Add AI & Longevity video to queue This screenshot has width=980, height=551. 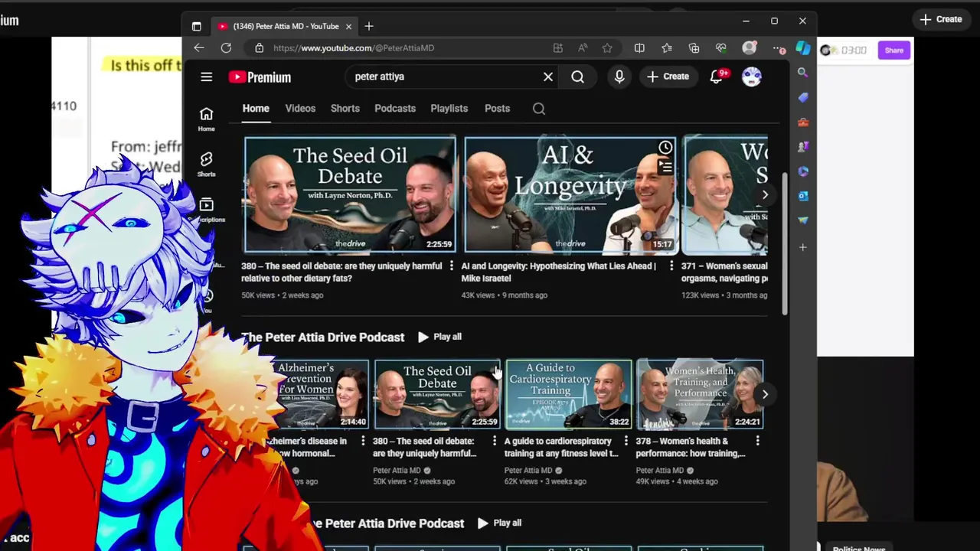(x=665, y=166)
